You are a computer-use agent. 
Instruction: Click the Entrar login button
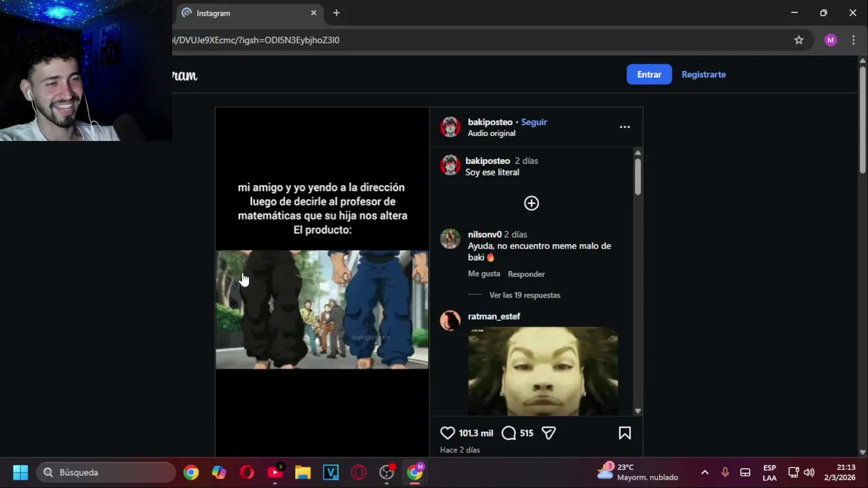point(649,75)
